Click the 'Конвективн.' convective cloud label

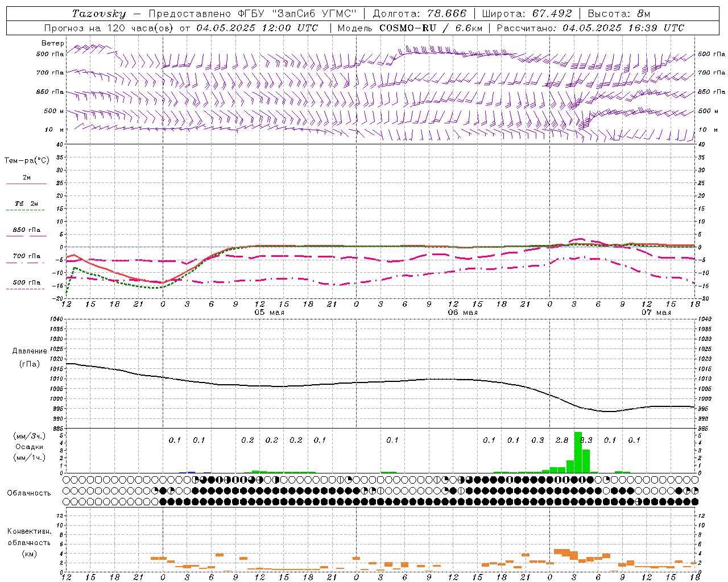tap(29, 531)
